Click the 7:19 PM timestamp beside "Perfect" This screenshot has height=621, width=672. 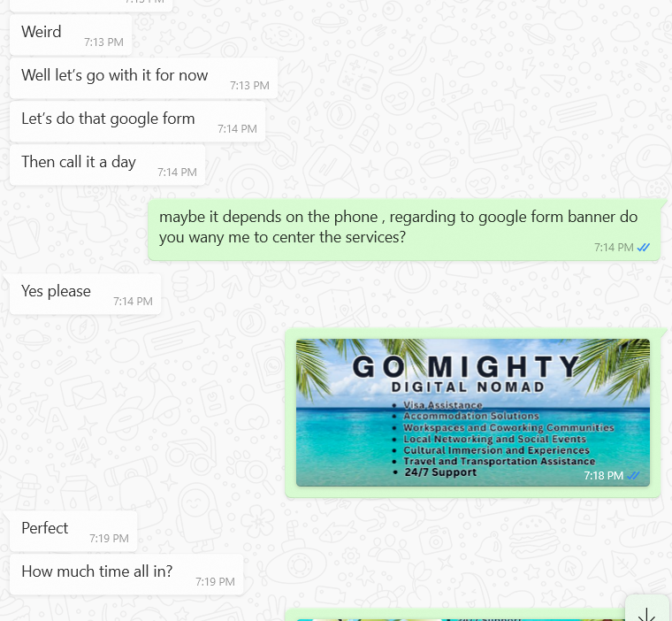click(x=109, y=538)
